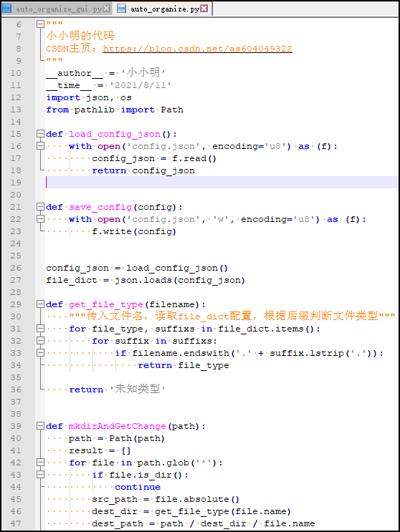Click 'file_dict = json.loads(config_json)' line

(x=146, y=280)
